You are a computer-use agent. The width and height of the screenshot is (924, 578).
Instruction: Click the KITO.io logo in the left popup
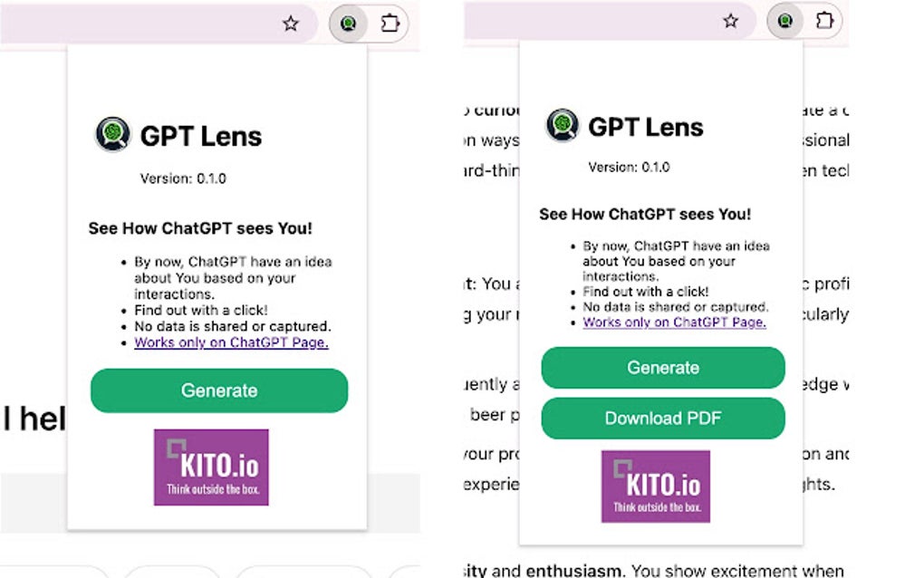(211, 467)
